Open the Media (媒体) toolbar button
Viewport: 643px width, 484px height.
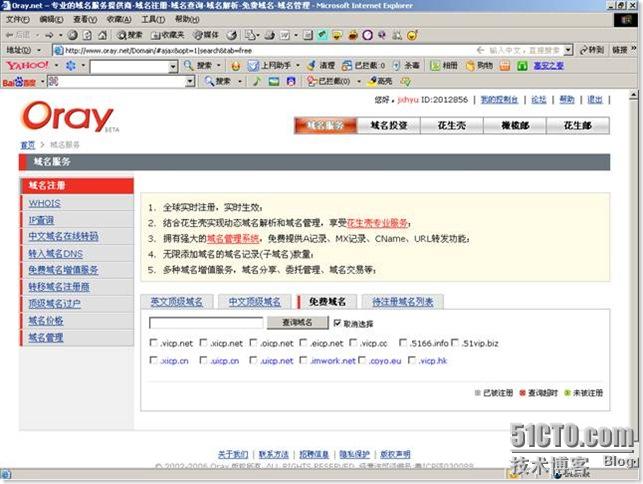click(206, 35)
